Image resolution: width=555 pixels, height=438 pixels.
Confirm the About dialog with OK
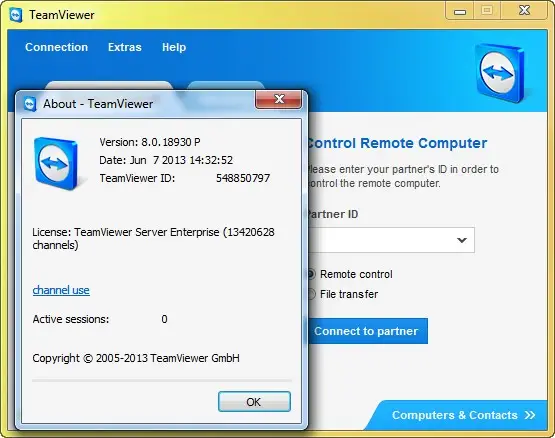(x=254, y=402)
